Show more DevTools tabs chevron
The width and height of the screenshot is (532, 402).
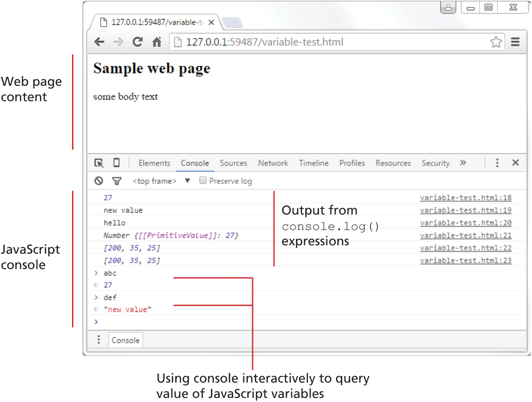click(463, 163)
